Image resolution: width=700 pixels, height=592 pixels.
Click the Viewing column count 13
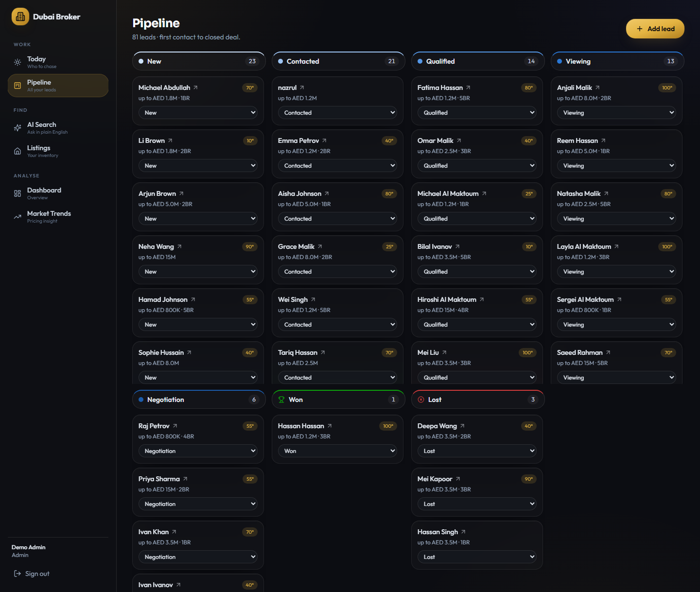(671, 61)
